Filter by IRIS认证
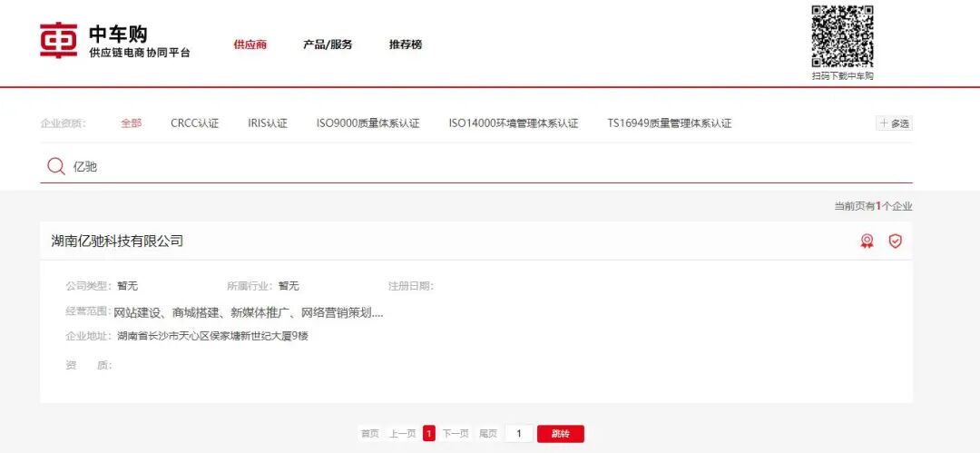 tap(267, 123)
